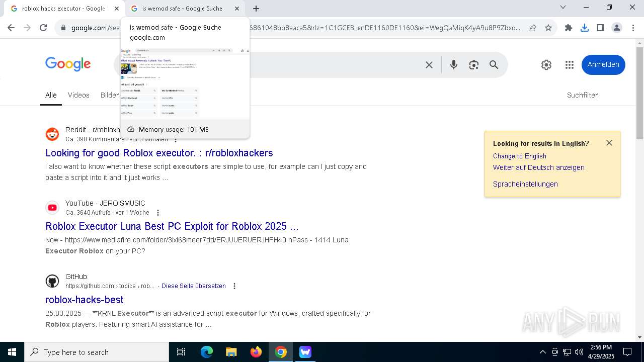Open the Extensions puzzle icon
Screen dimensions: 644x362
click(569, 28)
